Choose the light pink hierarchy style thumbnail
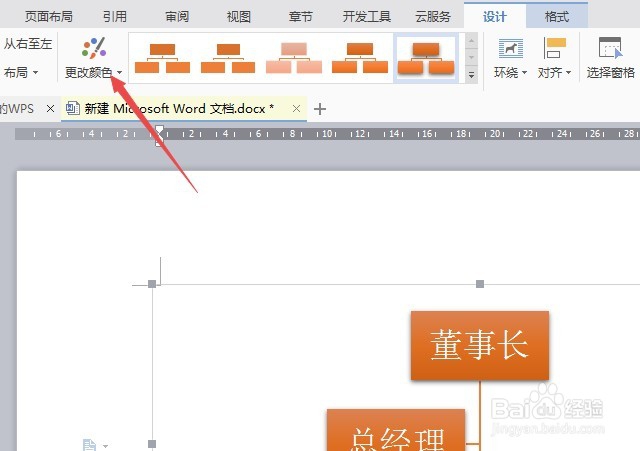Viewport: 640px width, 451px height. [294, 58]
